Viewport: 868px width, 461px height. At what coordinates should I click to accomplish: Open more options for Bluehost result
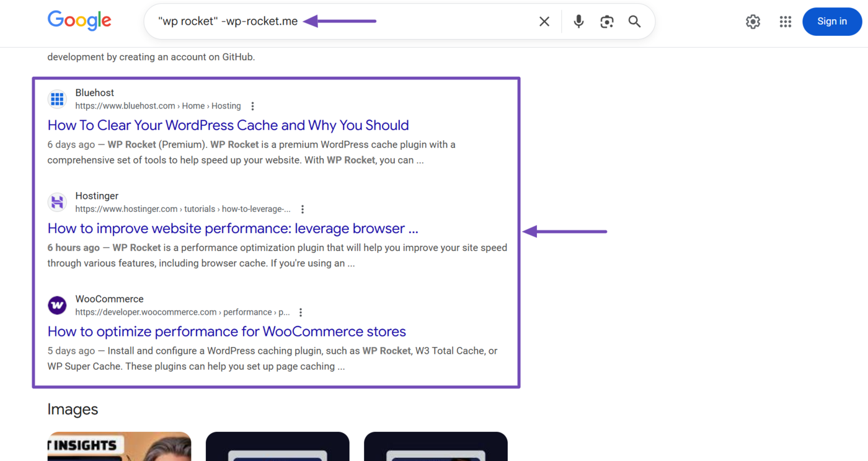(252, 106)
